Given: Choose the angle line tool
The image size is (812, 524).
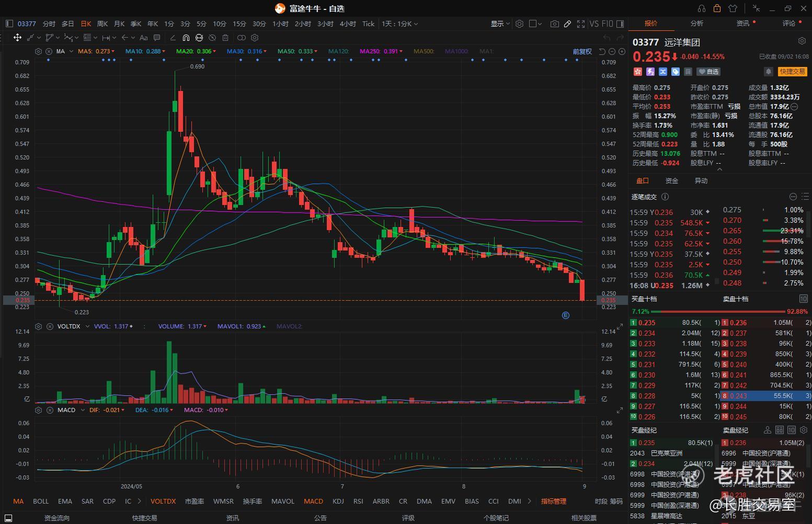Looking at the screenshot, I should click(173, 38).
